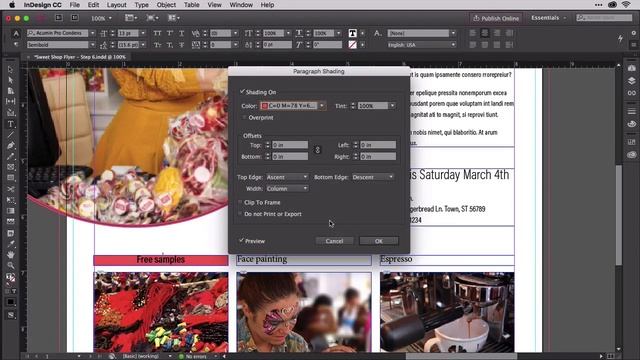Viewport: 640px width, 360px height.
Task: Toggle the Preview checkbox
Action: pos(241,240)
